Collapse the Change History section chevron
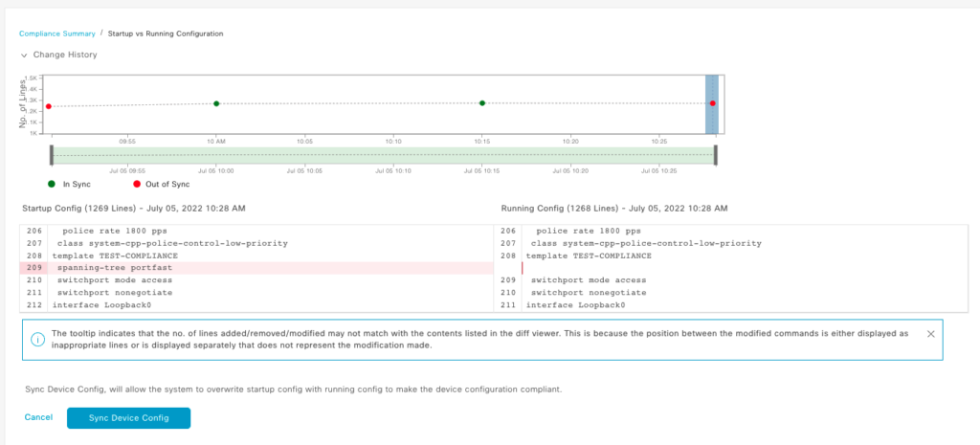The image size is (980, 445). point(24,56)
